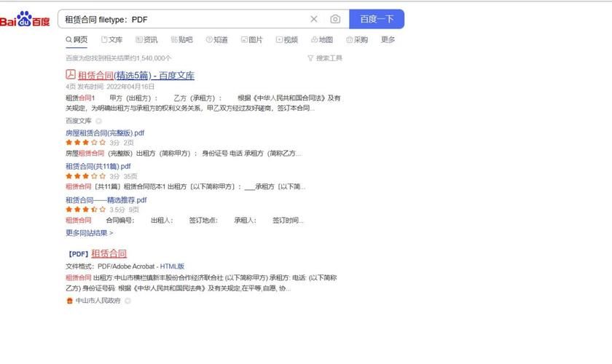
Task: Expand the 更多 menu
Action: click(388, 40)
